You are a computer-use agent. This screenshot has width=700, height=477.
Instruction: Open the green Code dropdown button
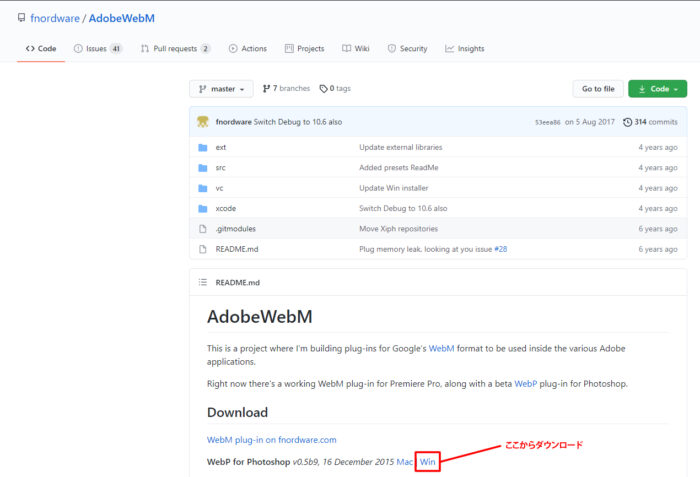click(x=657, y=89)
